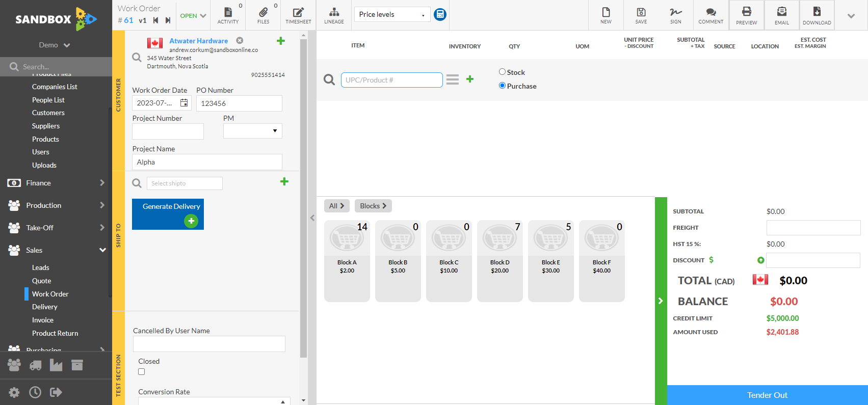The width and height of the screenshot is (868, 405).
Task: Add a Comment to the order
Action: pos(711,15)
